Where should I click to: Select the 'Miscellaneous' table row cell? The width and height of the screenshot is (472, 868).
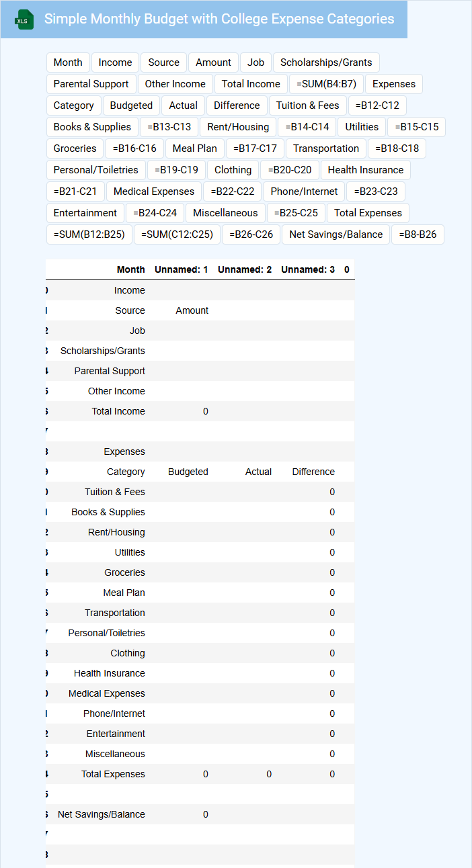115,754
